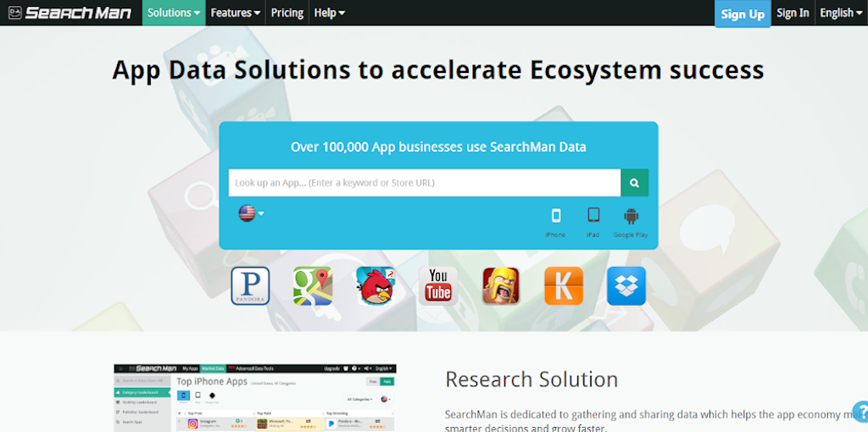Expand the Features menu

click(236, 13)
